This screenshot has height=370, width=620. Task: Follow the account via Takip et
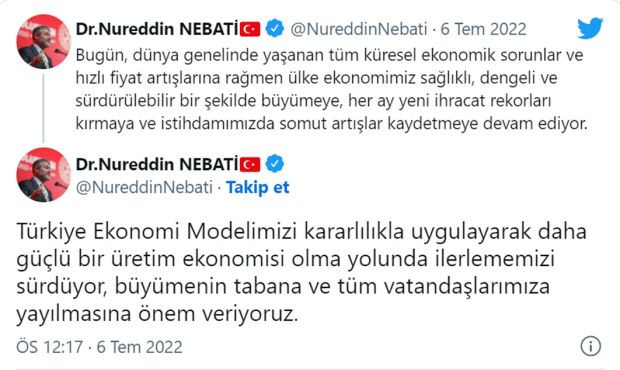click(257, 187)
